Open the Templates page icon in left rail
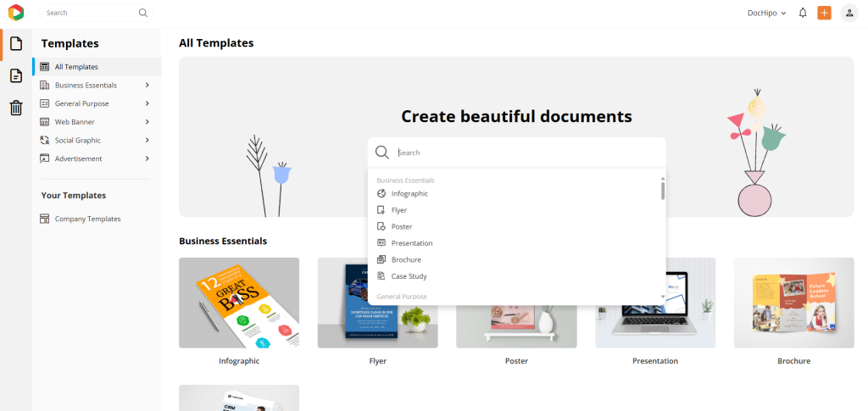 click(16, 44)
